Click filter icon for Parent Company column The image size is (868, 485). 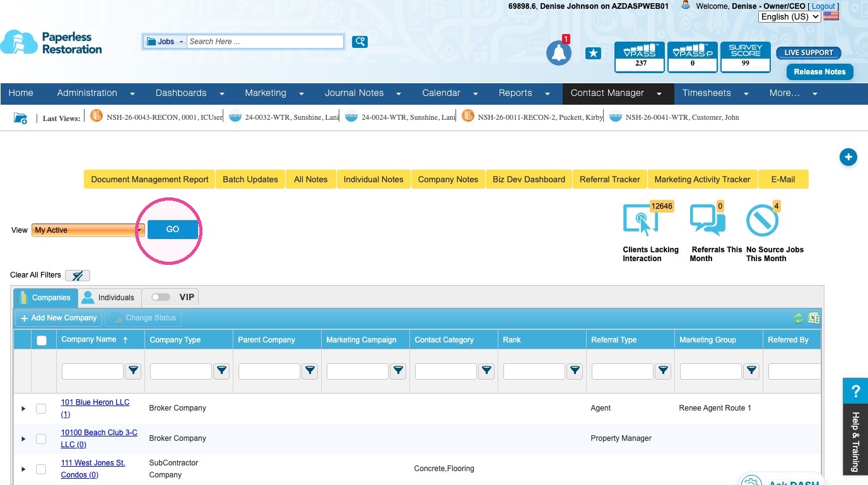pyautogui.click(x=310, y=371)
